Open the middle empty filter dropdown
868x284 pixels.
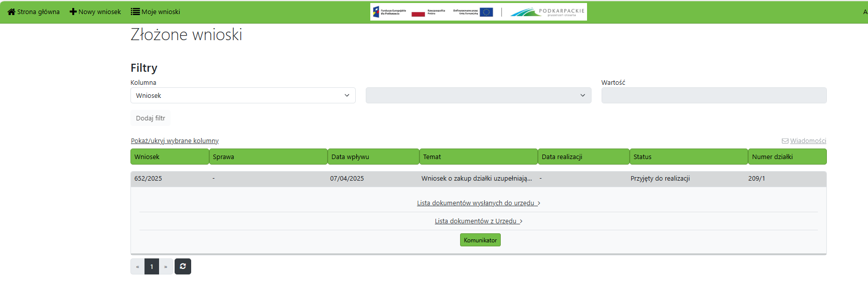(478, 95)
